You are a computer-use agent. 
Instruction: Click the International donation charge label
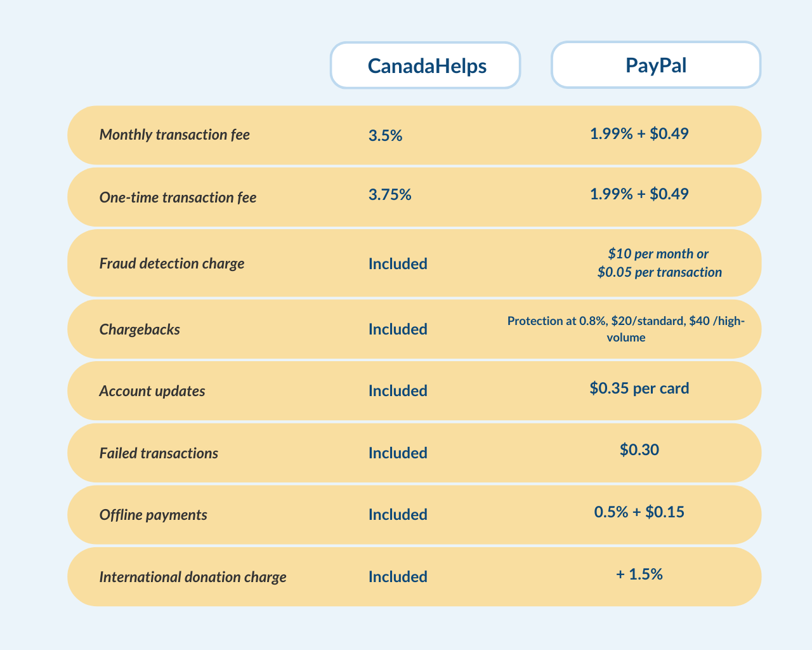(x=193, y=577)
